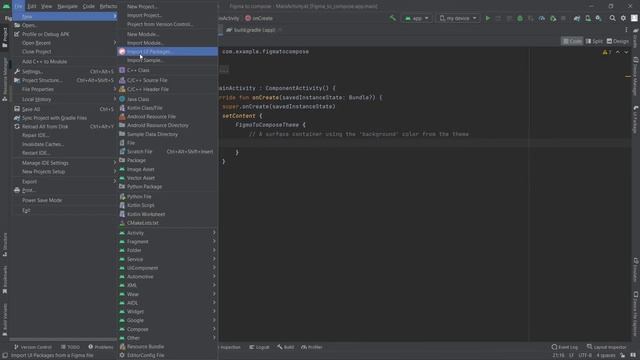Switch to build.gradle (app) editor tab

click(254, 30)
